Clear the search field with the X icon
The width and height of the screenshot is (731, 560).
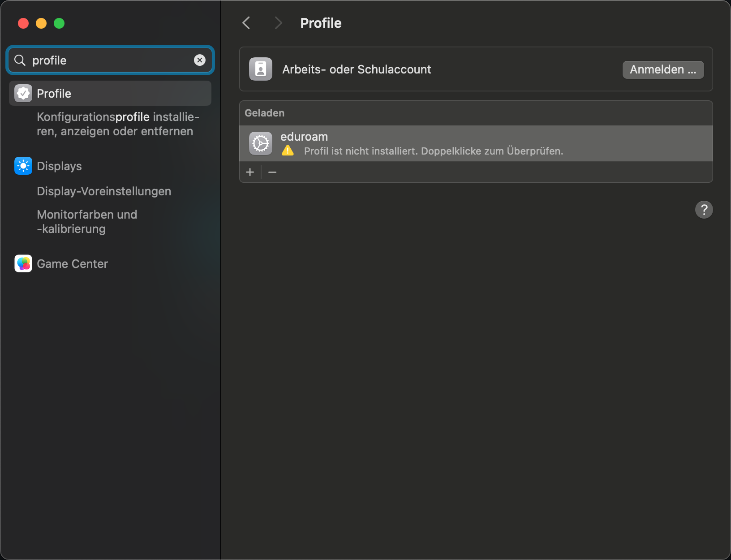[200, 60]
